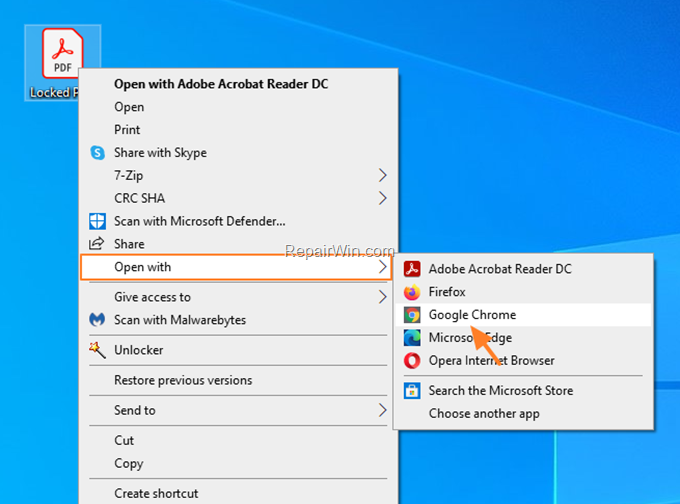
Task: Select the Open with menu entry
Action: tap(236, 267)
